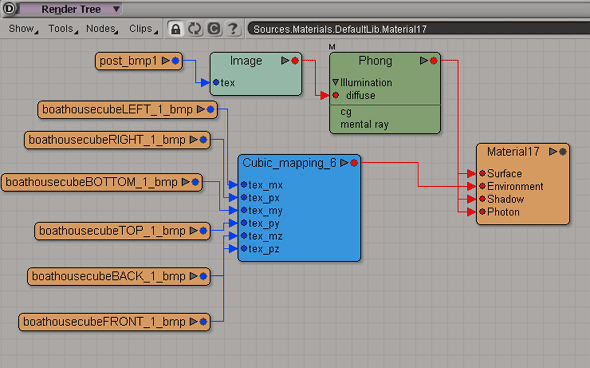Open the Show menu
The image size is (590, 368).
point(23,29)
